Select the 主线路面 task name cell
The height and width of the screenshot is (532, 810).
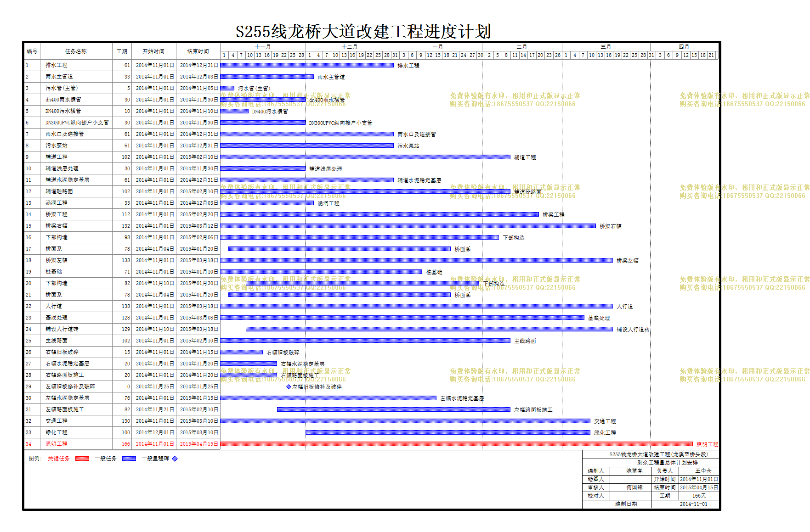pos(76,341)
